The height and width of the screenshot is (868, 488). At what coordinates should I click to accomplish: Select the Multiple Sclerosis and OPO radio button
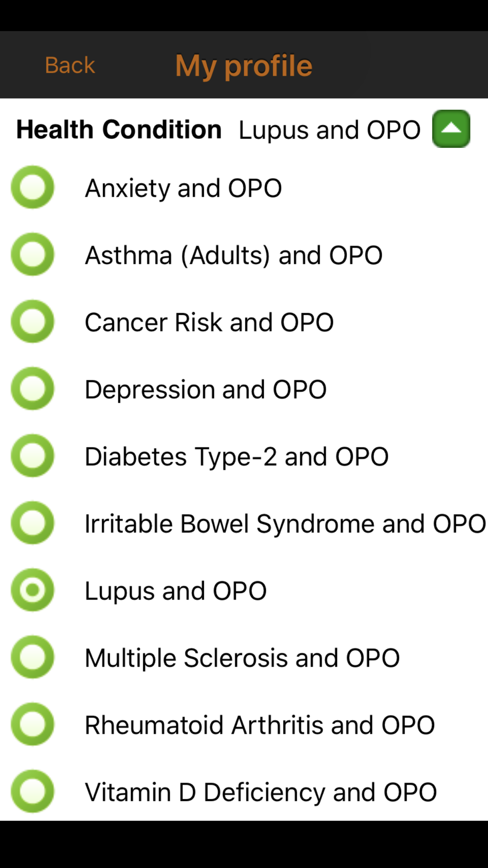33,657
